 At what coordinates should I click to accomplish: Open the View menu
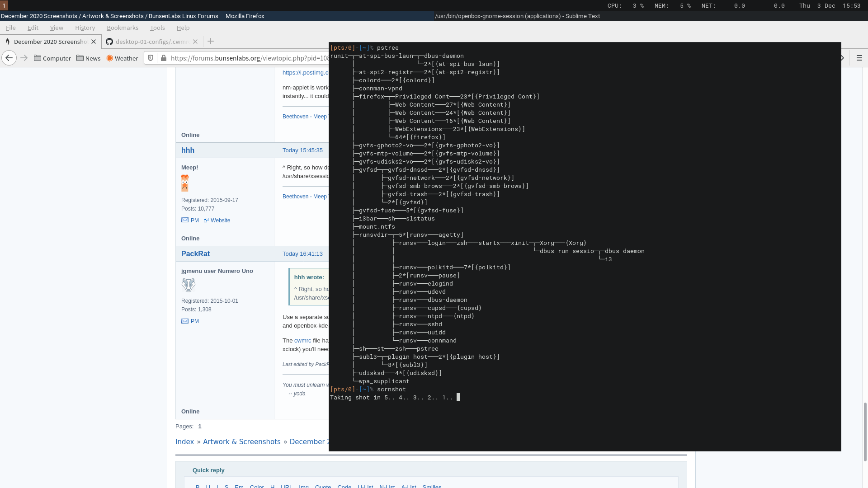(57, 28)
